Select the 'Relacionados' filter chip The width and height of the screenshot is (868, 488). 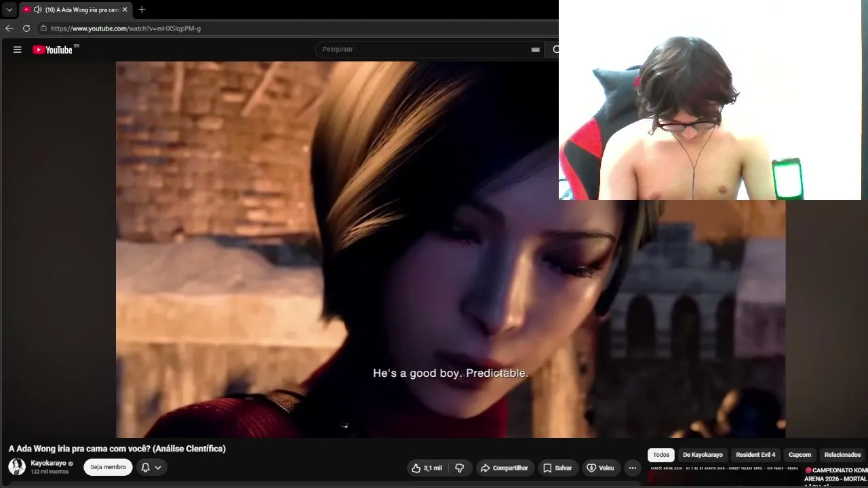843,455
